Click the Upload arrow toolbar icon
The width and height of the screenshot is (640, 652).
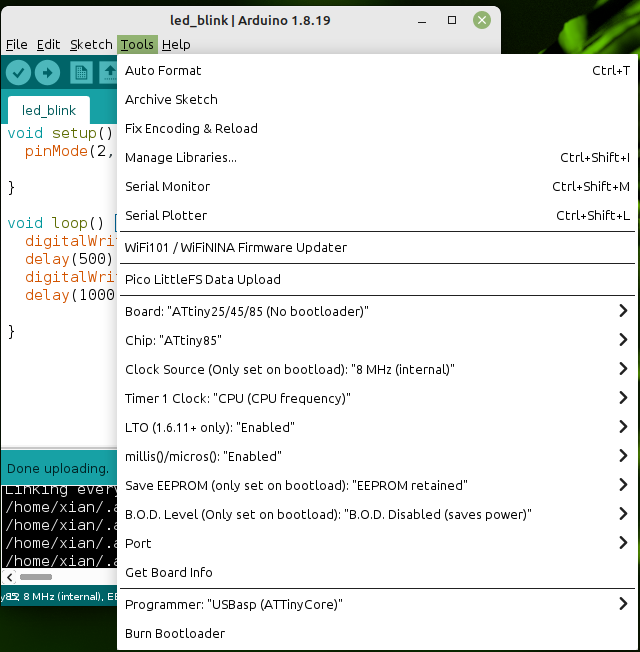[47, 73]
